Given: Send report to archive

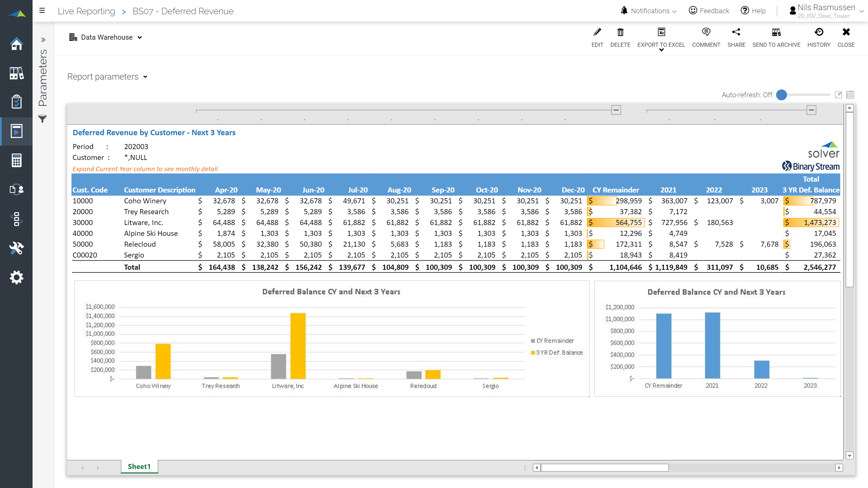Looking at the screenshot, I should coord(776,33).
